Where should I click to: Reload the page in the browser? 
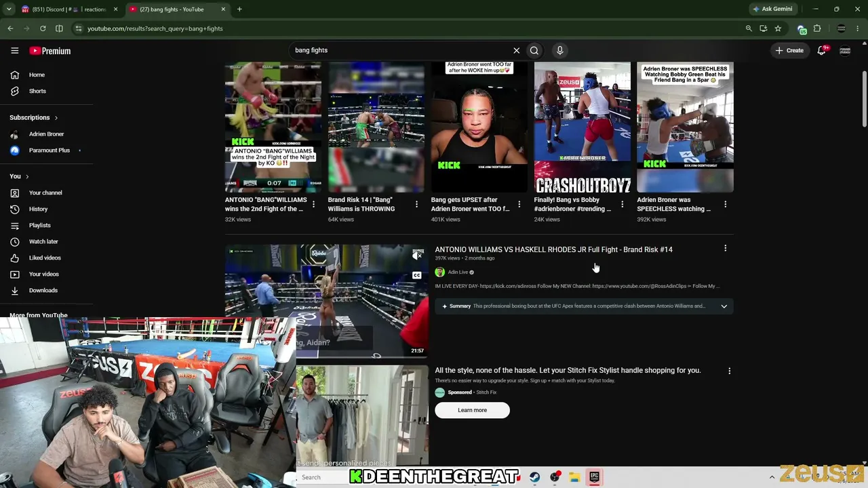(43, 28)
